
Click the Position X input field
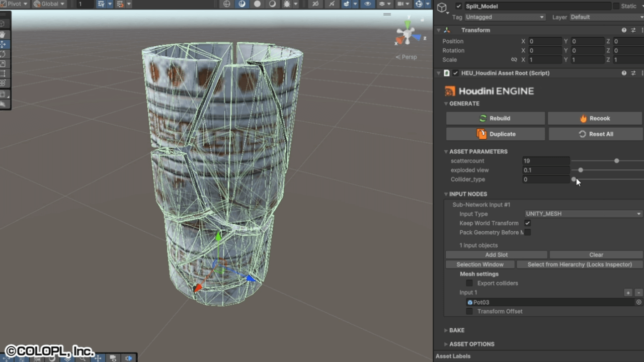[x=544, y=41]
